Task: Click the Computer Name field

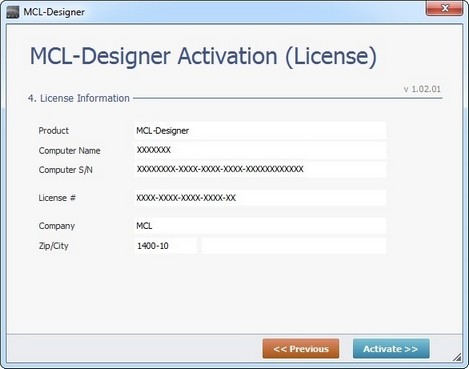Action: 260,150
